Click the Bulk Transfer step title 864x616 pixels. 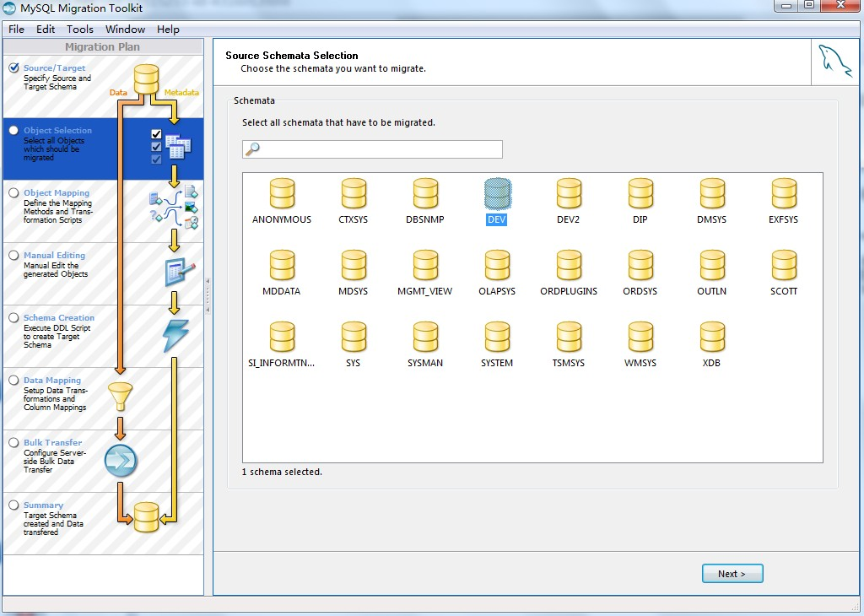pyautogui.click(x=52, y=442)
